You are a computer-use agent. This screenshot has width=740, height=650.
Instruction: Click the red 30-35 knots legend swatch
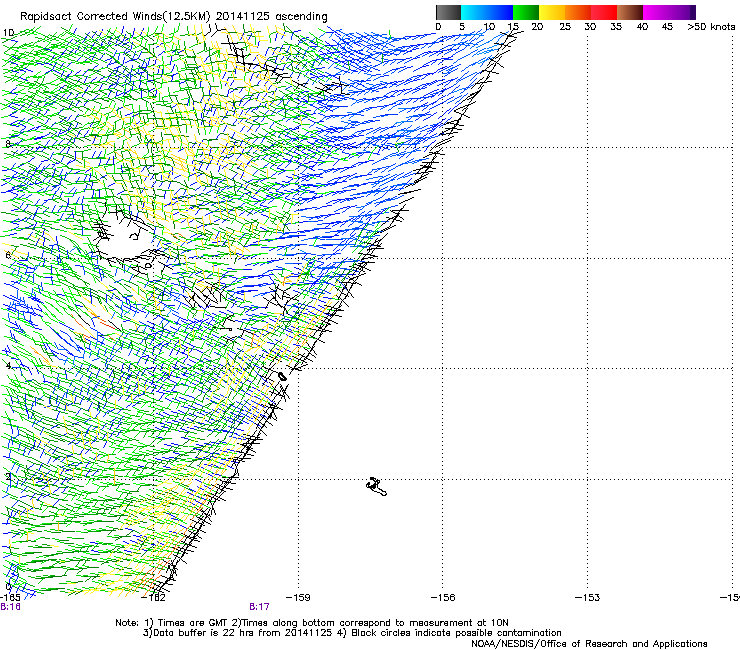(x=604, y=12)
